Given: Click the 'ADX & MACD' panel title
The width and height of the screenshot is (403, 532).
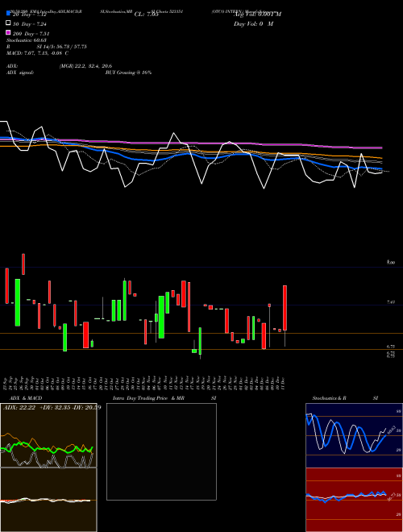Looking at the screenshot, I should 26,398.
